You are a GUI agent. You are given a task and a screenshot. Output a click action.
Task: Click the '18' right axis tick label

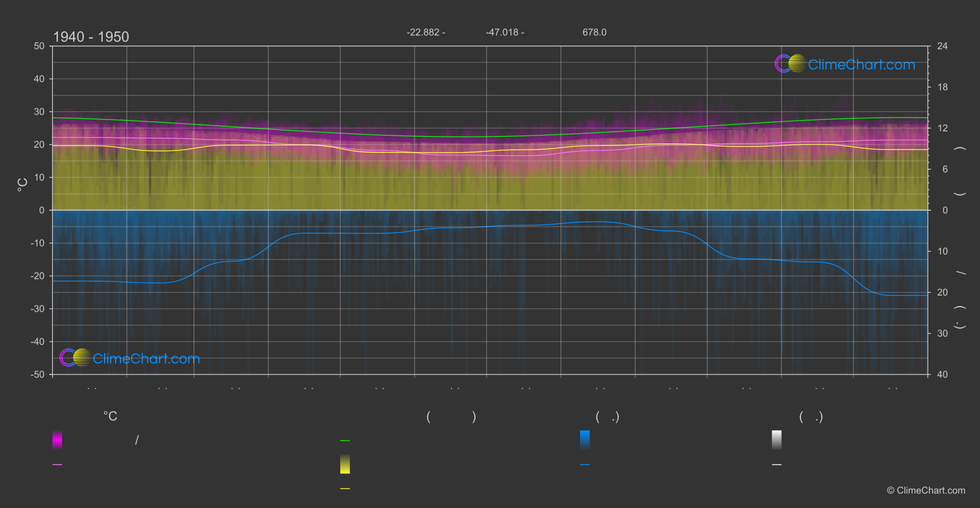(x=942, y=87)
